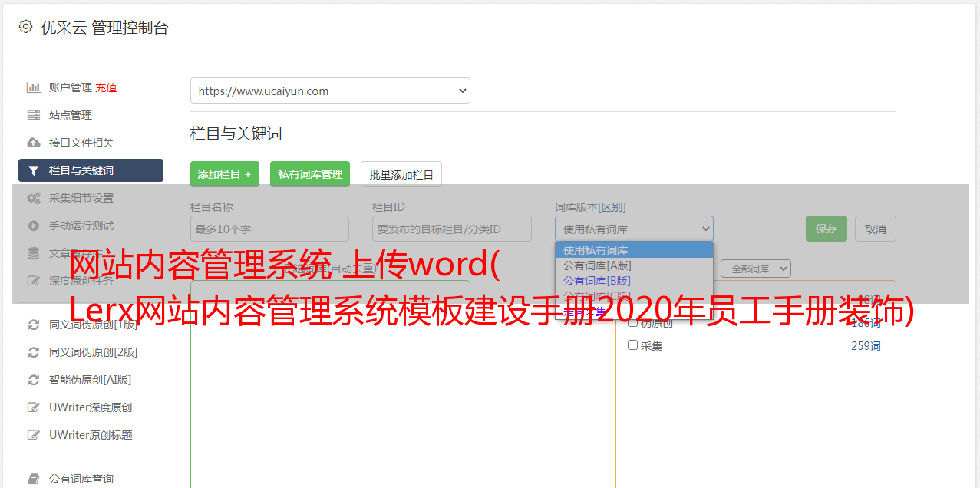Image resolution: width=980 pixels, height=488 pixels.
Task: Tick the 伪原创 checkbox
Action: (x=633, y=323)
